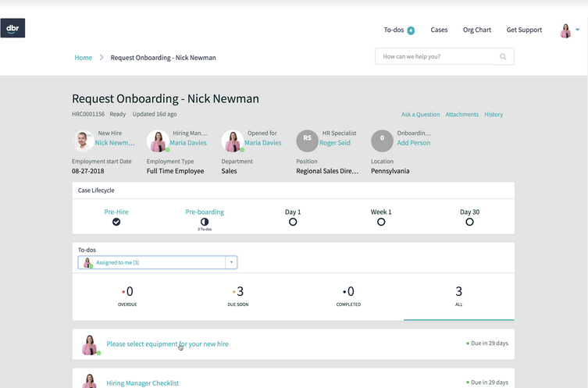Open 'Please select equipment for your new hire'
The height and width of the screenshot is (388, 588).
click(167, 344)
